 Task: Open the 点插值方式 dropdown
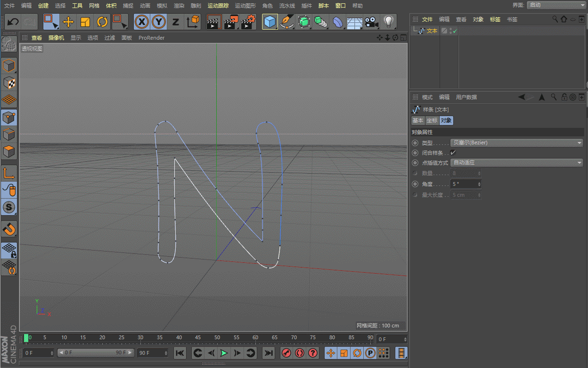coord(517,163)
